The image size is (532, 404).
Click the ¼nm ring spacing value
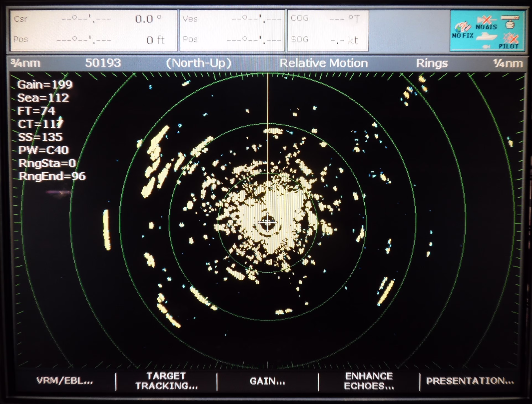point(508,63)
